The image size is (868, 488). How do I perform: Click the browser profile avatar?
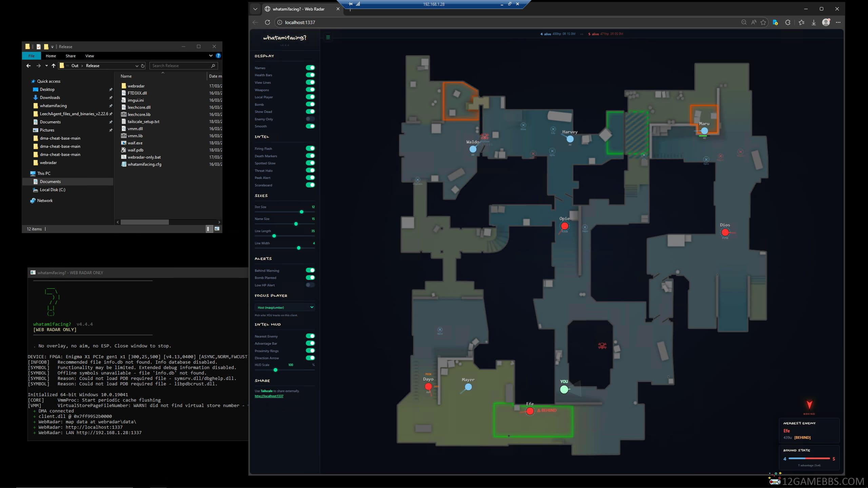point(826,22)
